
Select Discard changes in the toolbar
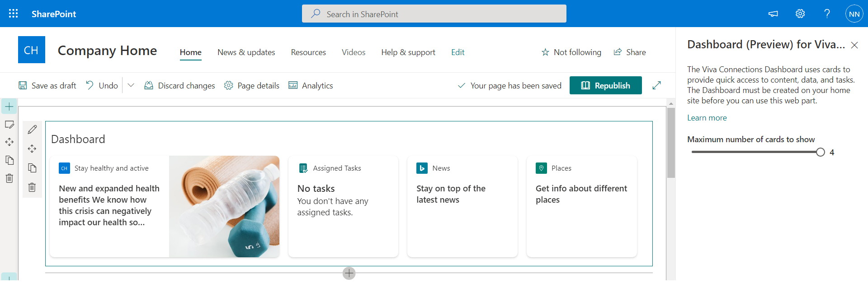179,85
